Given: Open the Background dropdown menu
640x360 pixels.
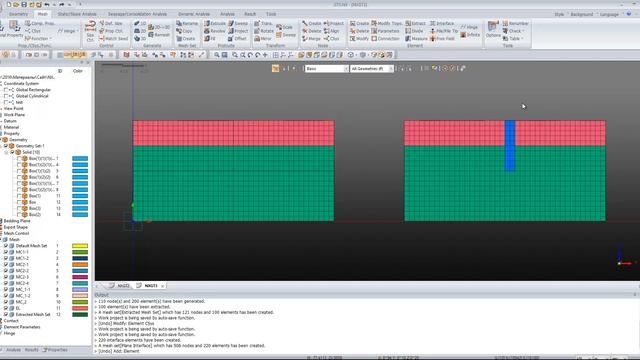Looking at the screenshot, I should (x=583, y=14).
